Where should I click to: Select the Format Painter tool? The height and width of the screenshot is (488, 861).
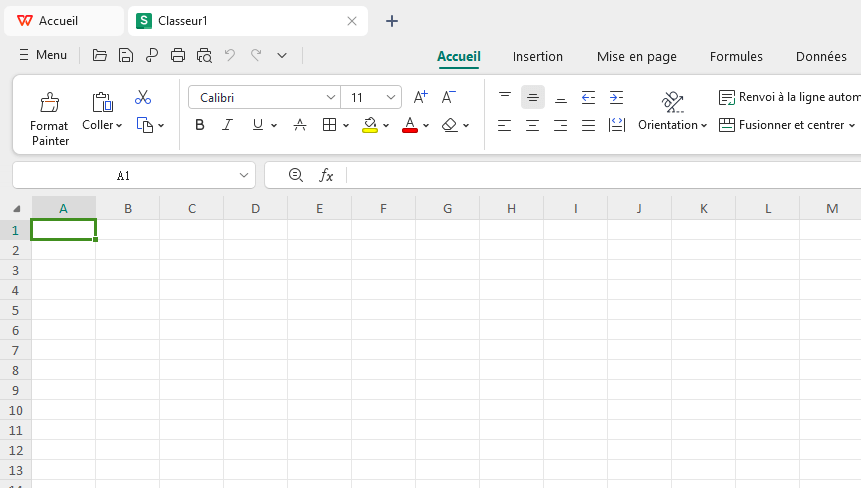coord(50,119)
